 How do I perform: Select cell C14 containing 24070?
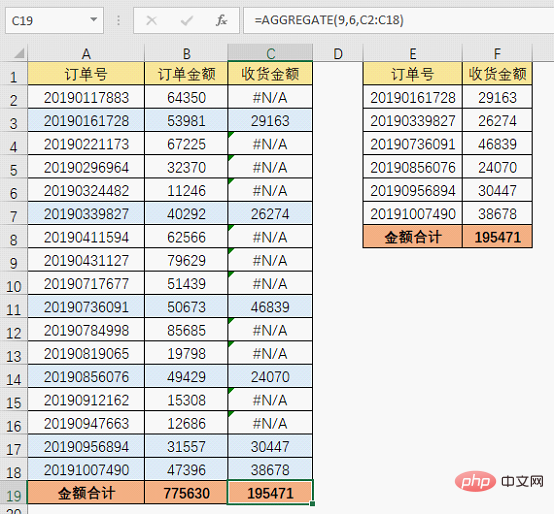click(270, 377)
